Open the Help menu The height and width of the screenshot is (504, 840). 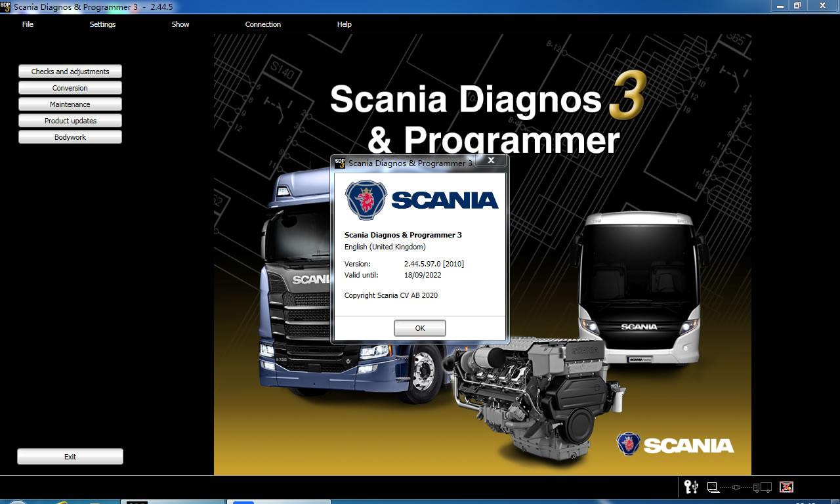(x=344, y=24)
